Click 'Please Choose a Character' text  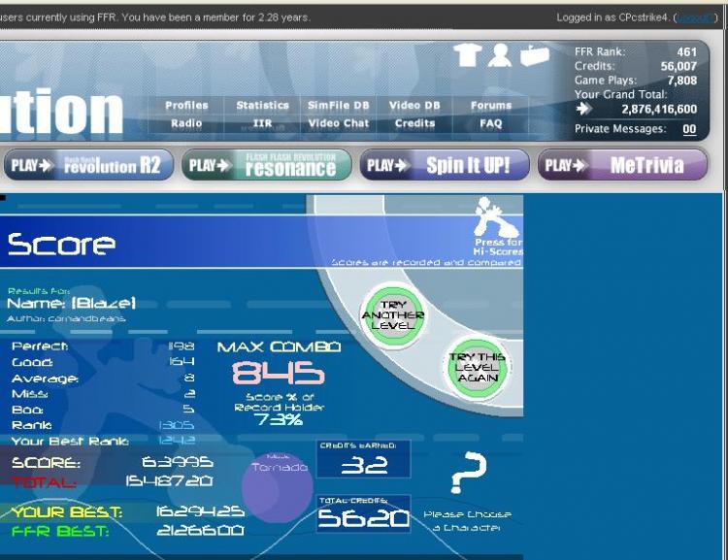[x=467, y=521]
